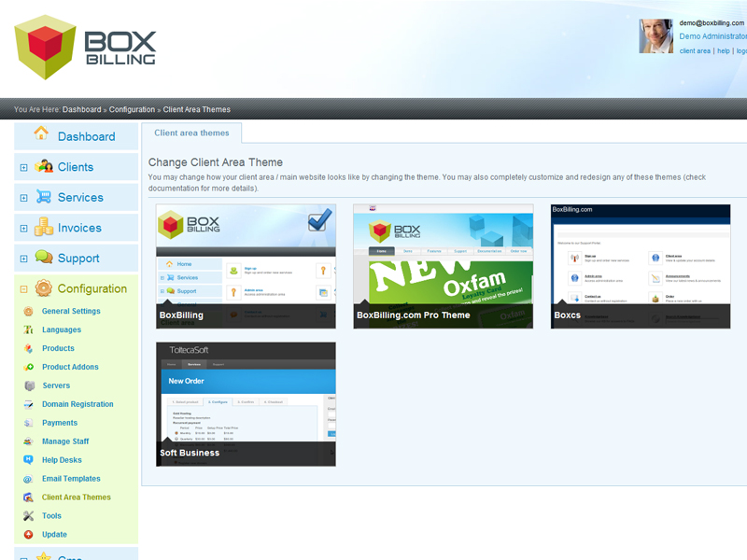747x560 pixels.
Task: Open the Product Addons link
Action: click(x=70, y=367)
